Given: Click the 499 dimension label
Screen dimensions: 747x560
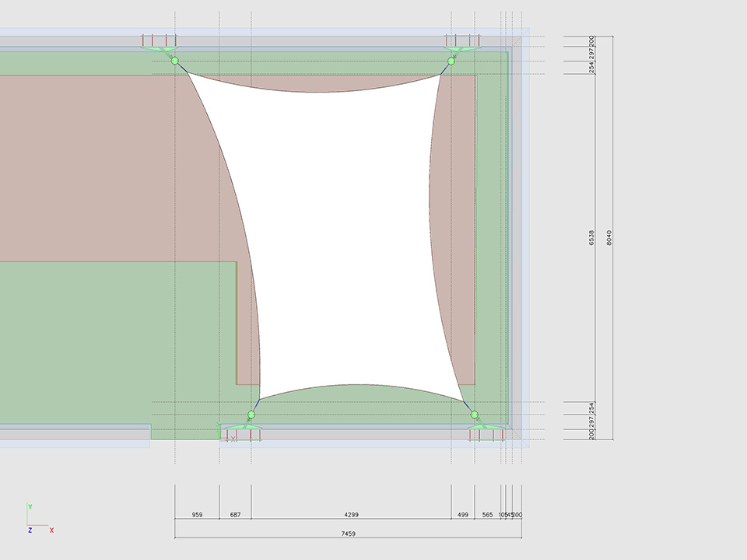Looking at the screenshot, I should pos(463,515).
